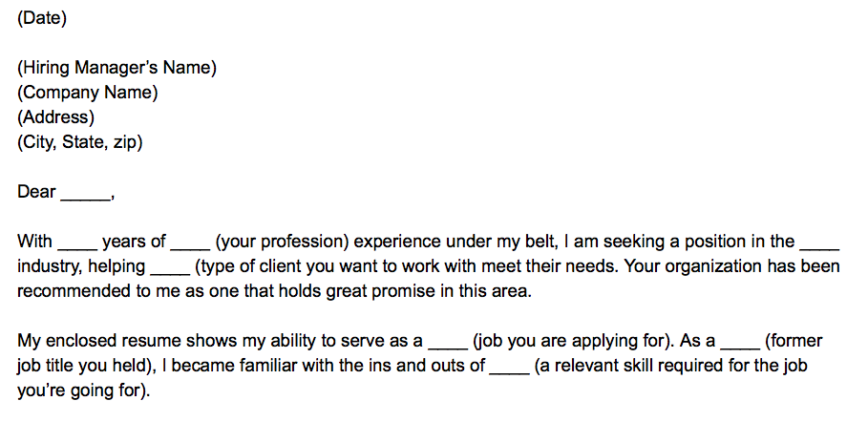Click the (Hiring Manager's Name) placeholder
Screen dimensions: 868x422
(x=117, y=68)
